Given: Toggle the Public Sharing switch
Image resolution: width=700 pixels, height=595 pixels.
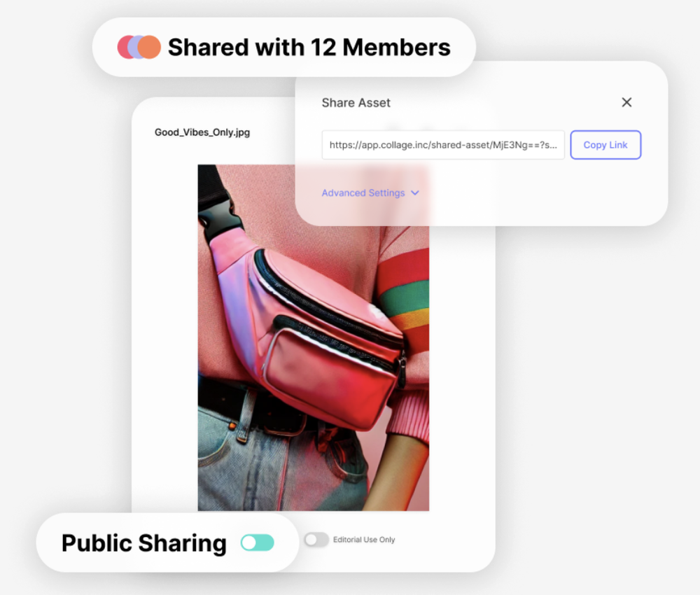Looking at the screenshot, I should tap(257, 542).
